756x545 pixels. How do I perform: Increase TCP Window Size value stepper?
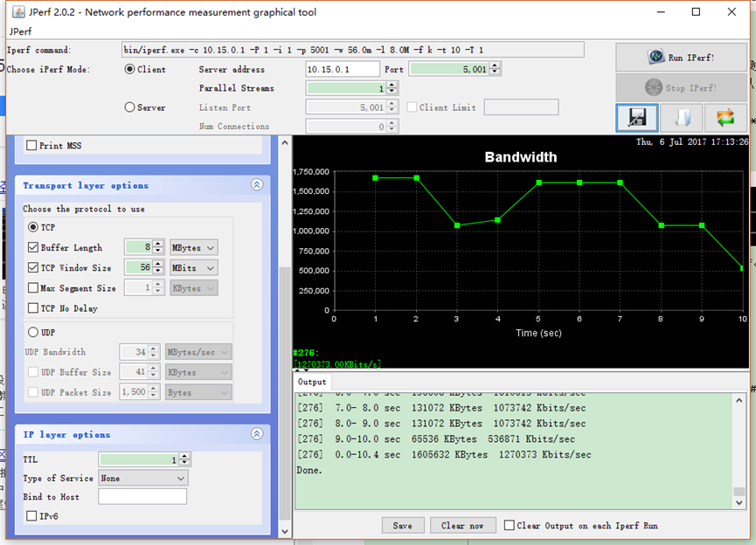click(x=157, y=264)
